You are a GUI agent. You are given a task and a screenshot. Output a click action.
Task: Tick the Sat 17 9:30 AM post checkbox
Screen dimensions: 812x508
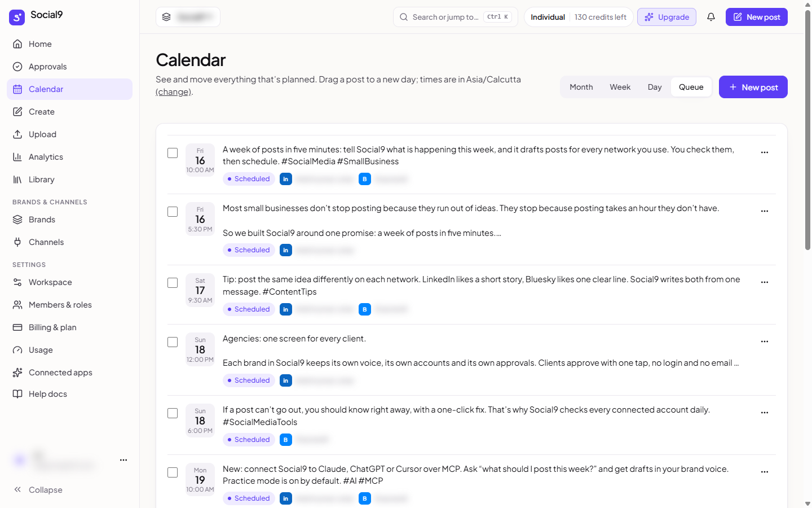click(x=173, y=283)
